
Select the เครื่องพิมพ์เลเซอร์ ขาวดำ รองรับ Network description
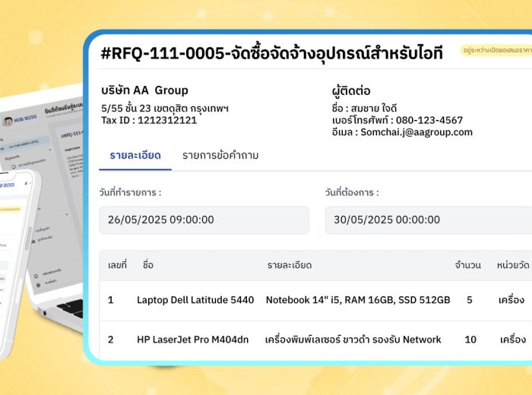(x=353, y=340)
